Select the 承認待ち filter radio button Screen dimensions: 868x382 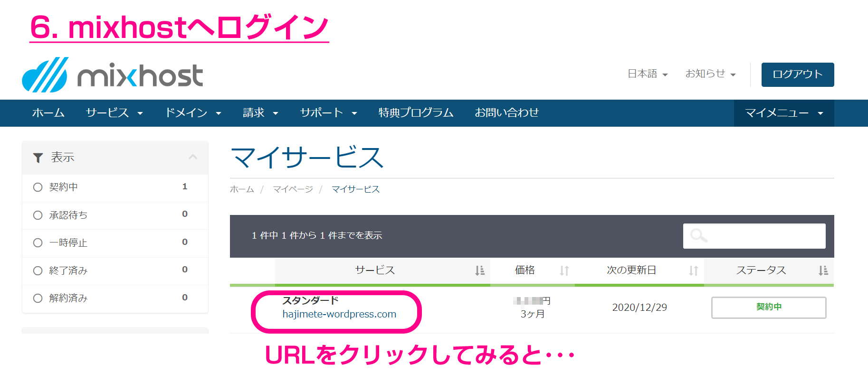click(x=38, y=215)
